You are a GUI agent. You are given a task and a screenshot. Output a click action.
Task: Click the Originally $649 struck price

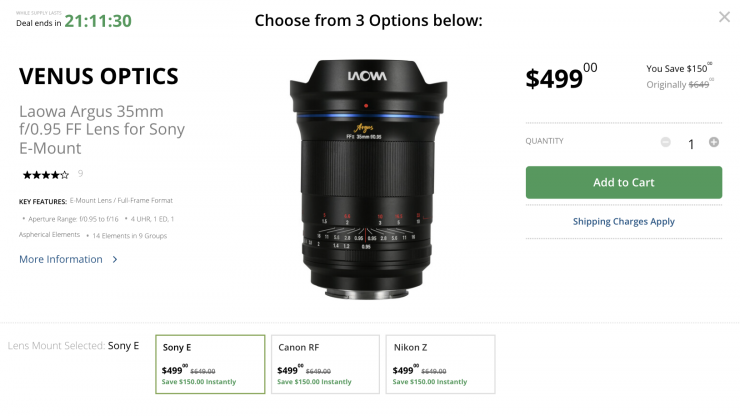click(x=680, y=86)
